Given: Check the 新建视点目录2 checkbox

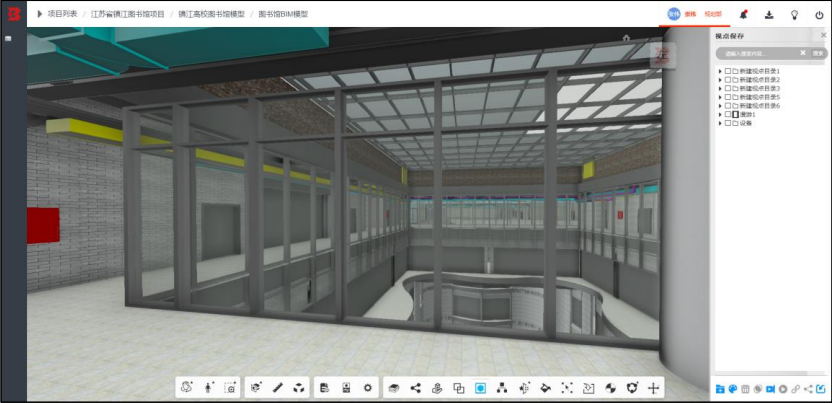Looking at the screenshot, I should pos(728,80).
